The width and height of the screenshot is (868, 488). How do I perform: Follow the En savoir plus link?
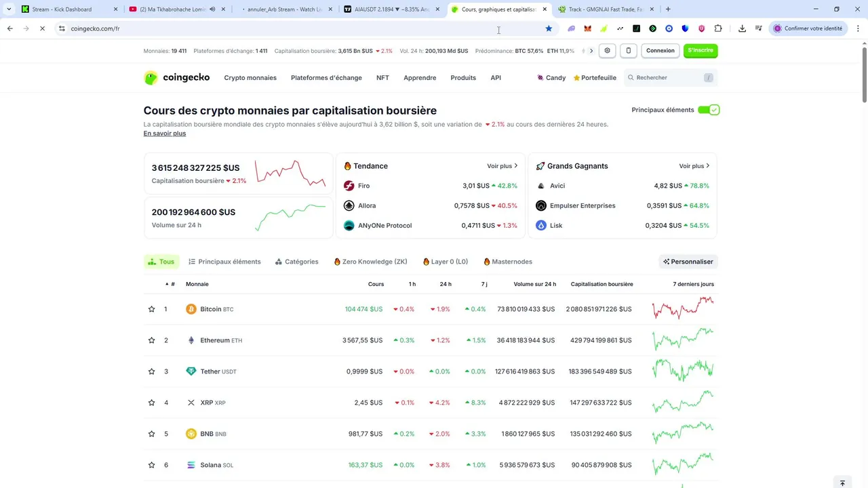click(165, 134)
